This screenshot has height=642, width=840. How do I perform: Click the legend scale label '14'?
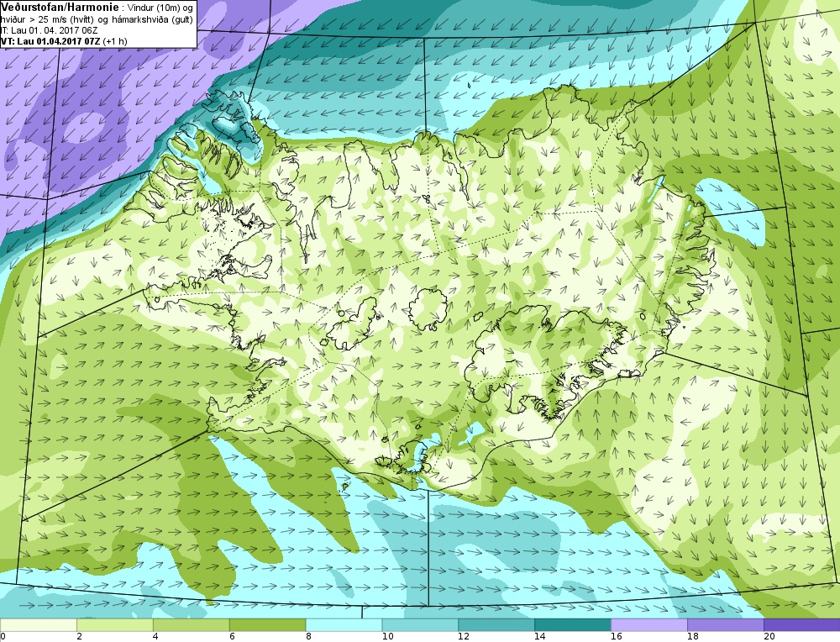click(540, 637)
